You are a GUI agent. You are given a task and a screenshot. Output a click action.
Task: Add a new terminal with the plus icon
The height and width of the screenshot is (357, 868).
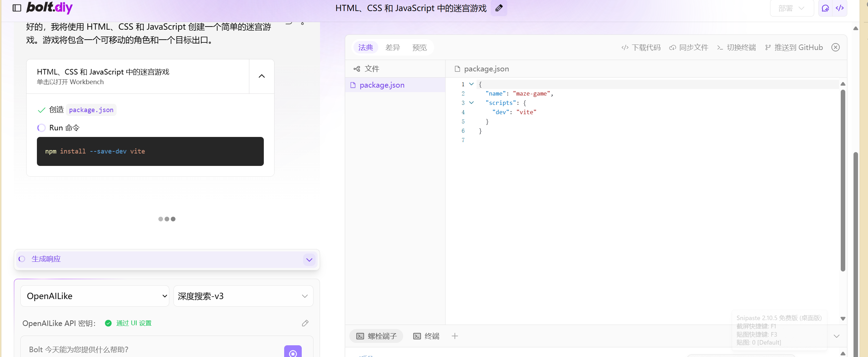point(455,336)
